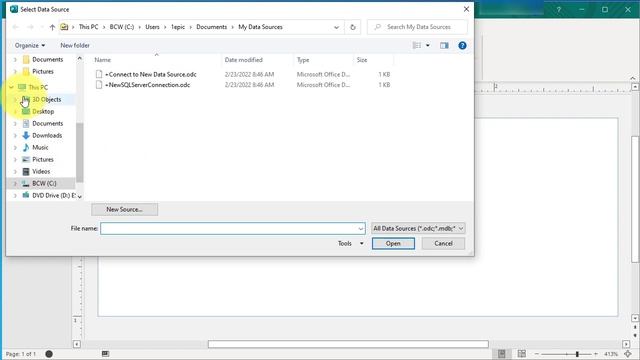
Task: Expand the BCW (C:) tree node
Action: pos(15,184)
